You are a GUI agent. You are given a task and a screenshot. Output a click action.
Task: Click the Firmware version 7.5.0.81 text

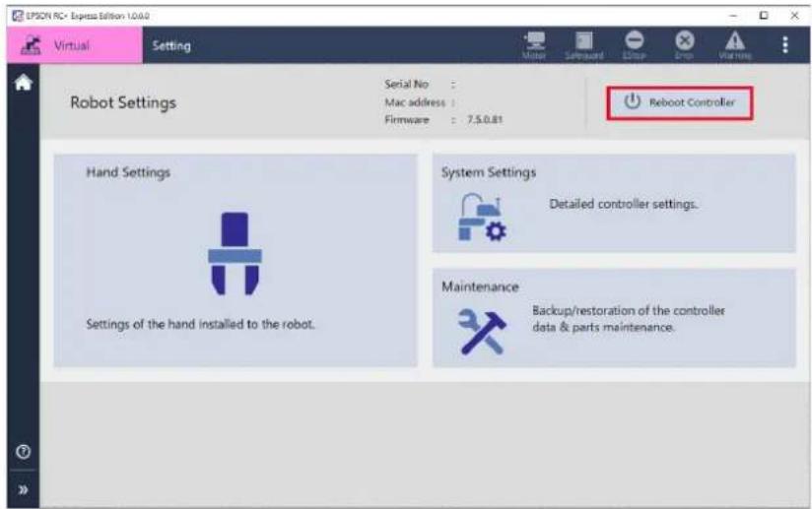coord(485,119)
